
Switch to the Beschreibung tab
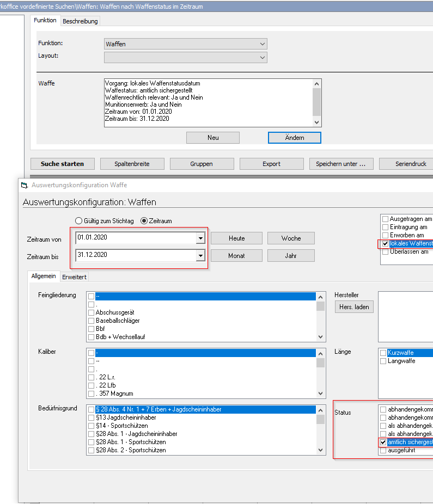coord(80,21)
